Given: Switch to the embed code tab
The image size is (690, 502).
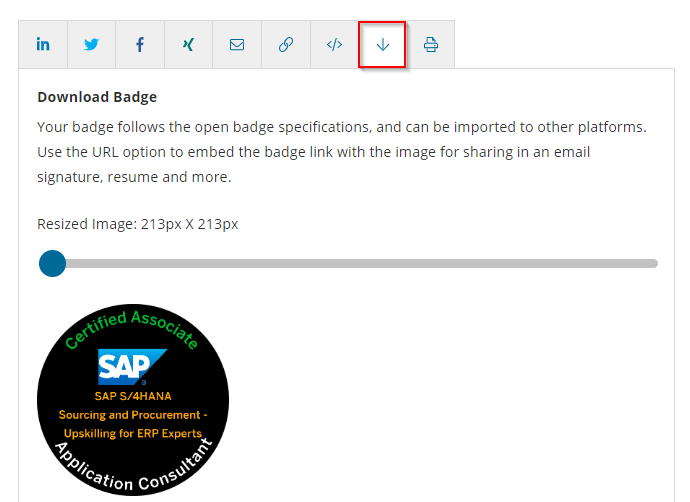Looking at the screenshot, I should (x=334, y=45).
